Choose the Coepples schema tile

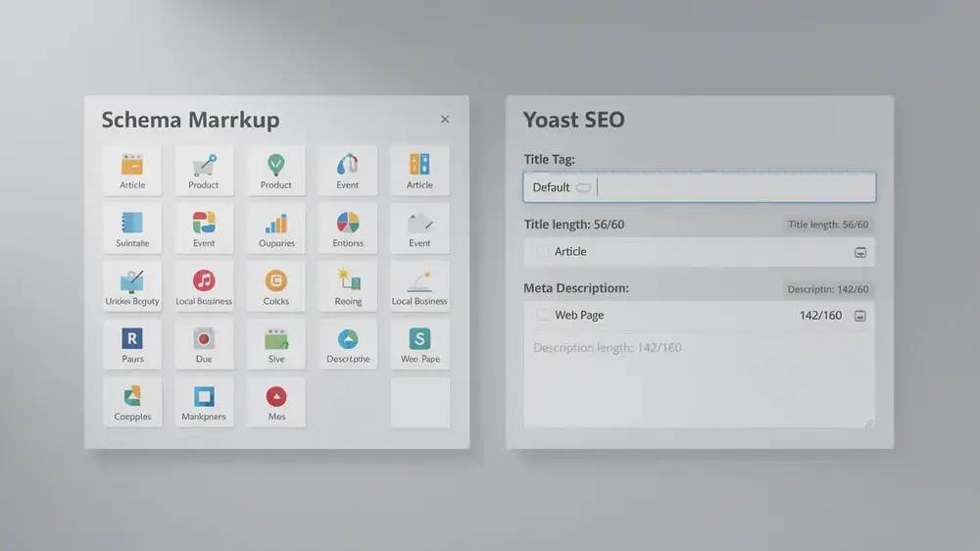pos(132,402)
